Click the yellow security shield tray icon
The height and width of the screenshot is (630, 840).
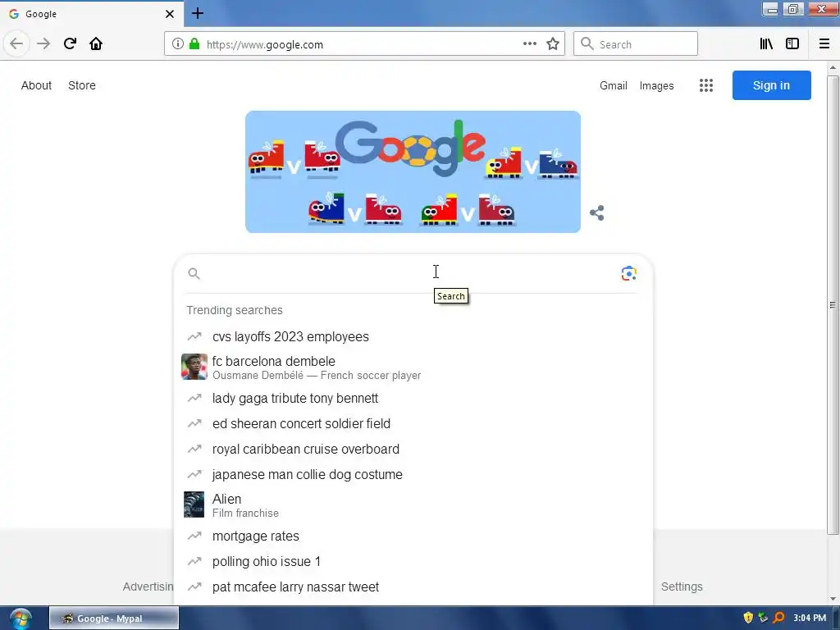pyautogui.click(x=748, y=618)
